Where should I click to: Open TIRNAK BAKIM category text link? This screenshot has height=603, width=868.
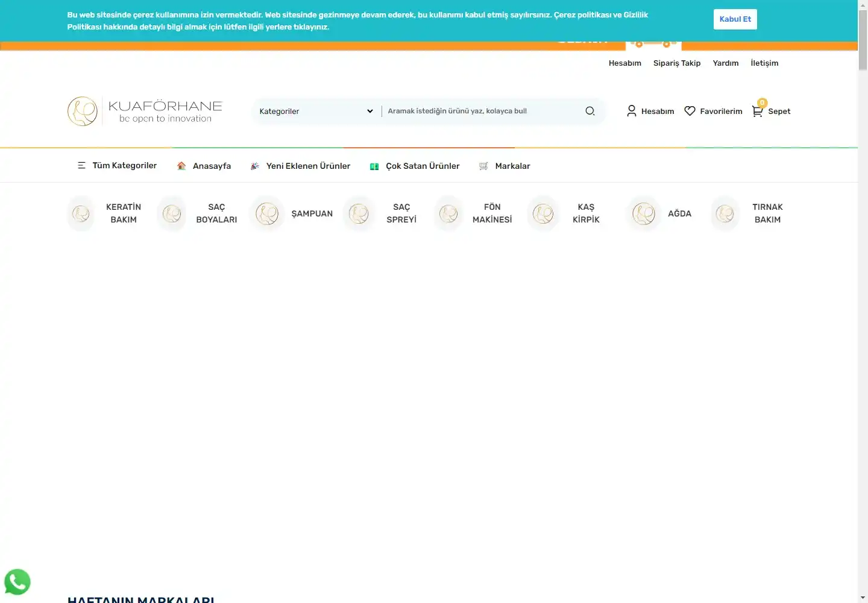[x=767, y=213]
